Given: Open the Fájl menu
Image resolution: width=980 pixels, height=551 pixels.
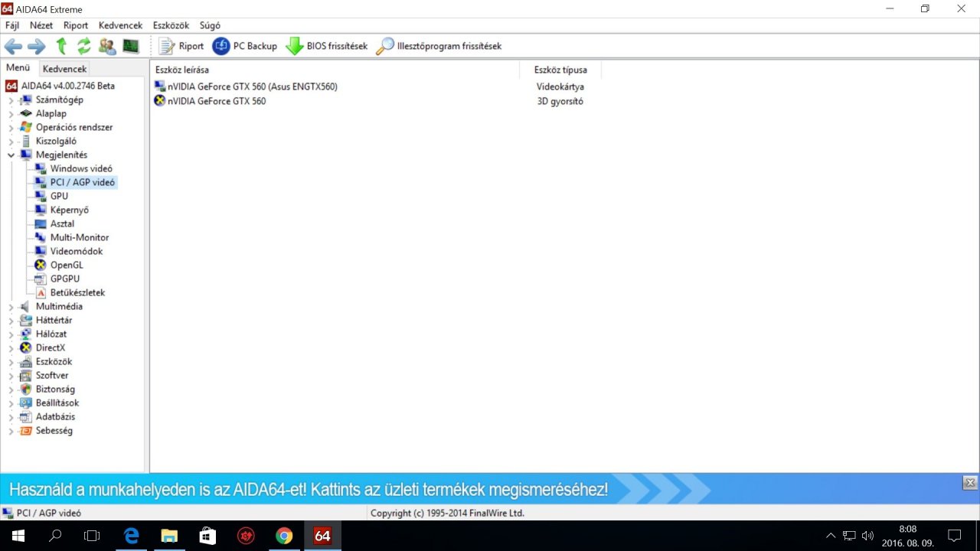Looking at the screenshot, I should (x=12, y=25).
